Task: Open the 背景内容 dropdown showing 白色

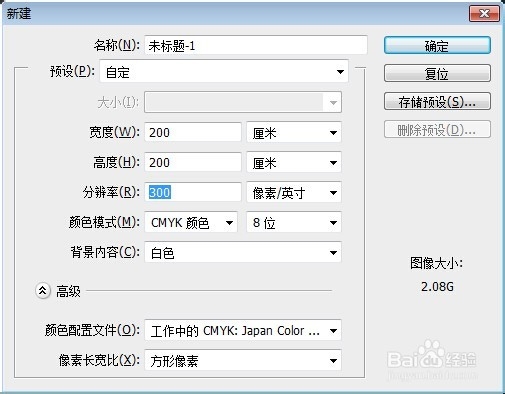Action: click(x=243, y=252)
